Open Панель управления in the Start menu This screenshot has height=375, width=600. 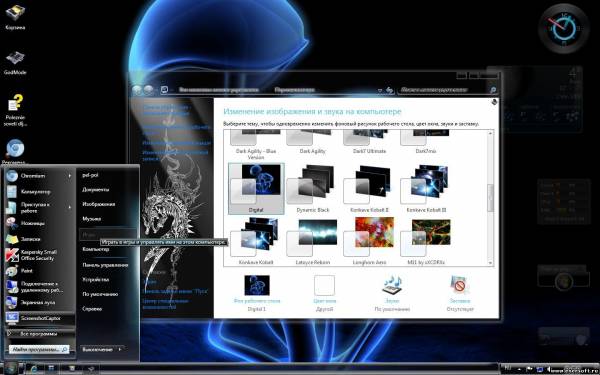[x=105, y=265]
